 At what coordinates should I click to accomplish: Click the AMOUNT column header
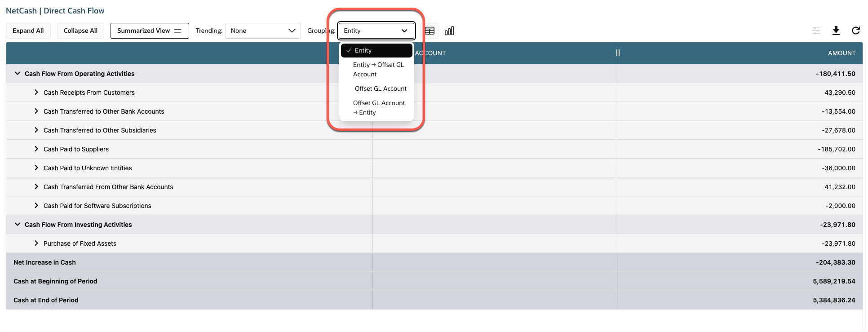click(x=841, y=53)
